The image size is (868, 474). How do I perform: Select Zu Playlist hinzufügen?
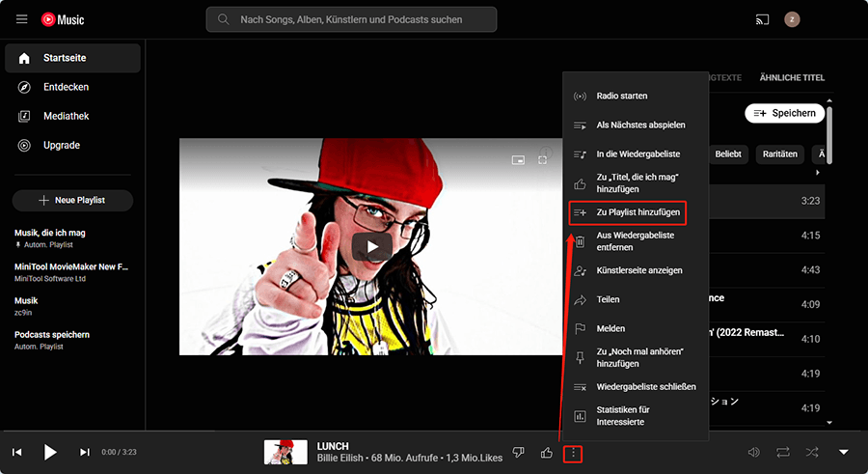tap(628, 212)
